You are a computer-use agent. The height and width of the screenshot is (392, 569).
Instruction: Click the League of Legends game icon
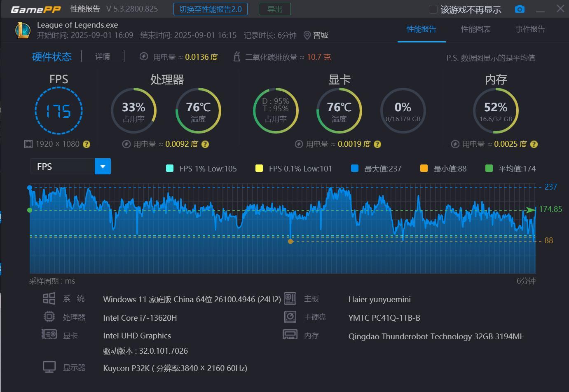pos(23,30)
